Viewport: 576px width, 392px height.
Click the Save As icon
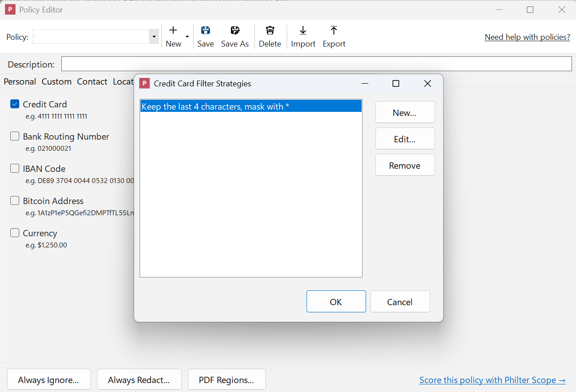(235, 30)
